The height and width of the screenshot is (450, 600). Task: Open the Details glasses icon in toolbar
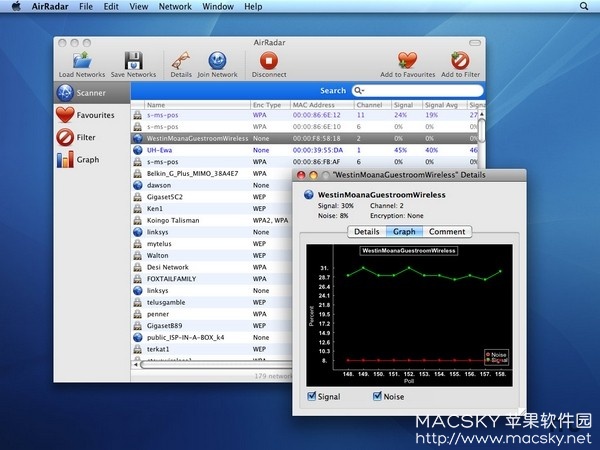point(181,60)
